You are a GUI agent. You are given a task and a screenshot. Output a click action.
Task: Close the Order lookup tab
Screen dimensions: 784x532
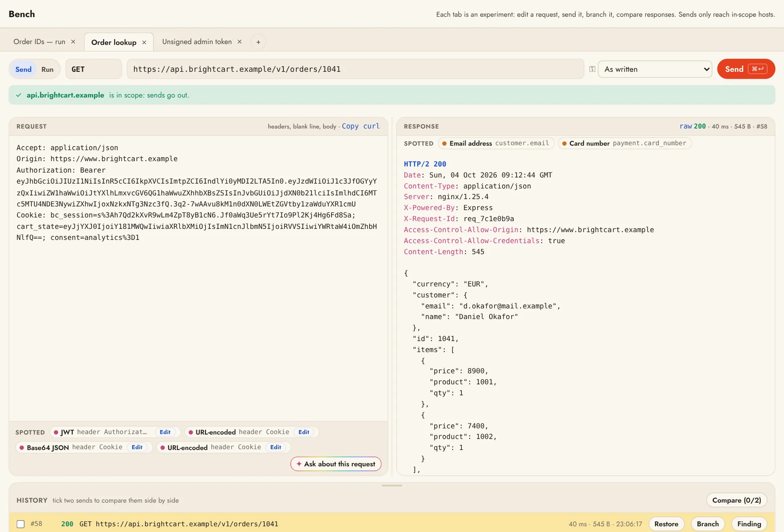[x=144, y=42]
